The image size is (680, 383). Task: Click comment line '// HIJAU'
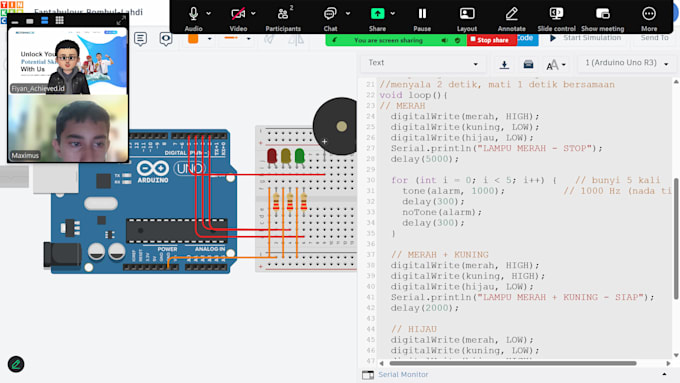(x=414, y=329)
